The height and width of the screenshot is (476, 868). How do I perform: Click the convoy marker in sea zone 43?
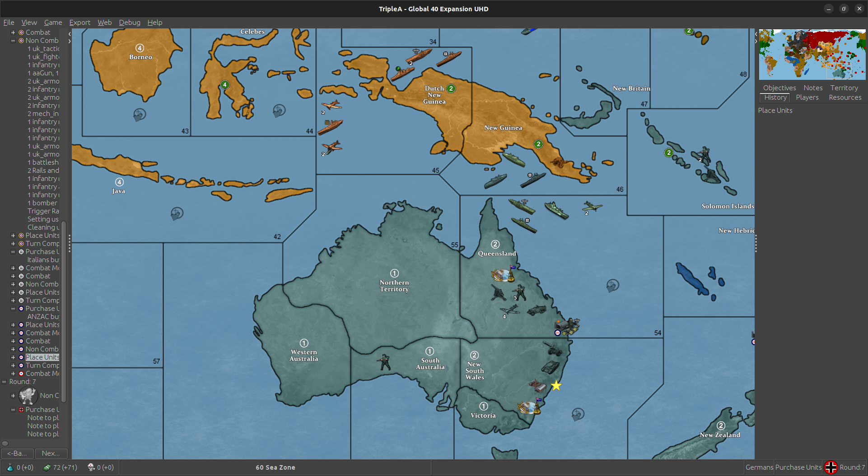point(140,115)
